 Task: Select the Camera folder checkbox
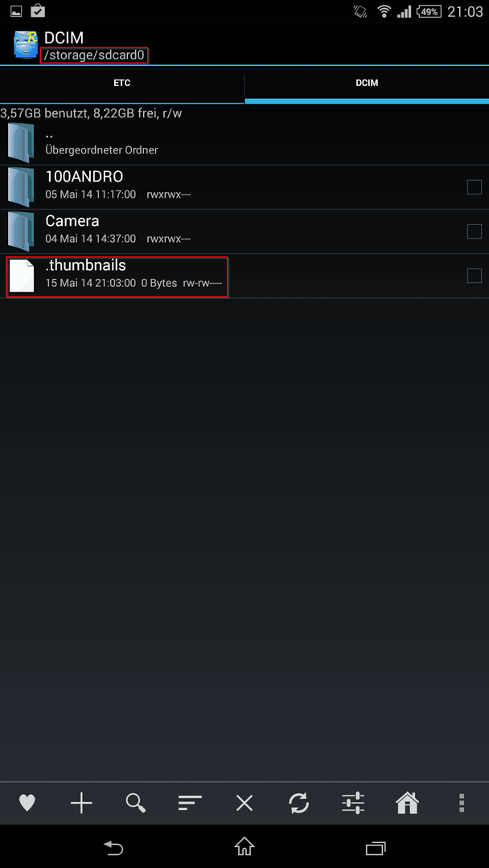(x=474, y=231)
